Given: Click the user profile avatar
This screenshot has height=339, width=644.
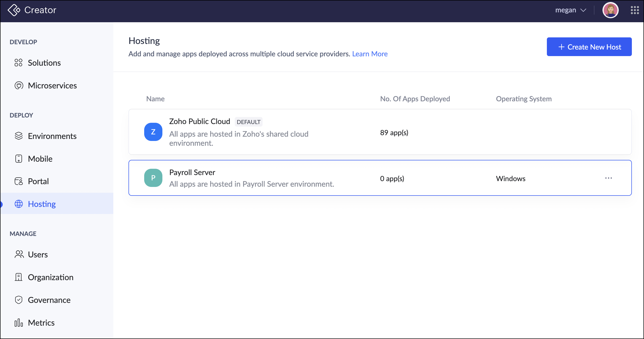Looking at the screenshot, I should point(610,10).
